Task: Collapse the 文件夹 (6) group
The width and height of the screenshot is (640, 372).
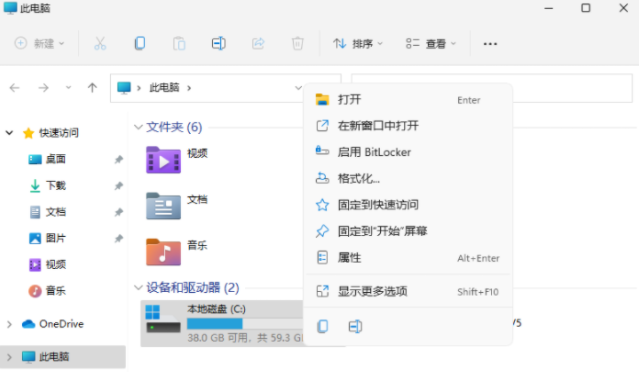Action: pyautogui.click(x=138, y=127)
